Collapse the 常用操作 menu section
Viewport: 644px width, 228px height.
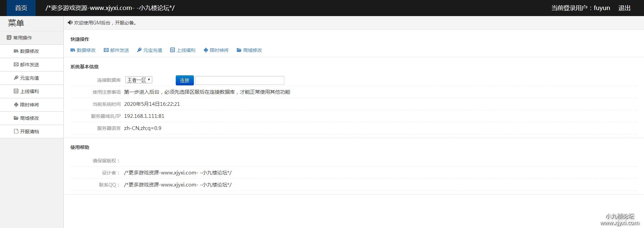(22, 38)
